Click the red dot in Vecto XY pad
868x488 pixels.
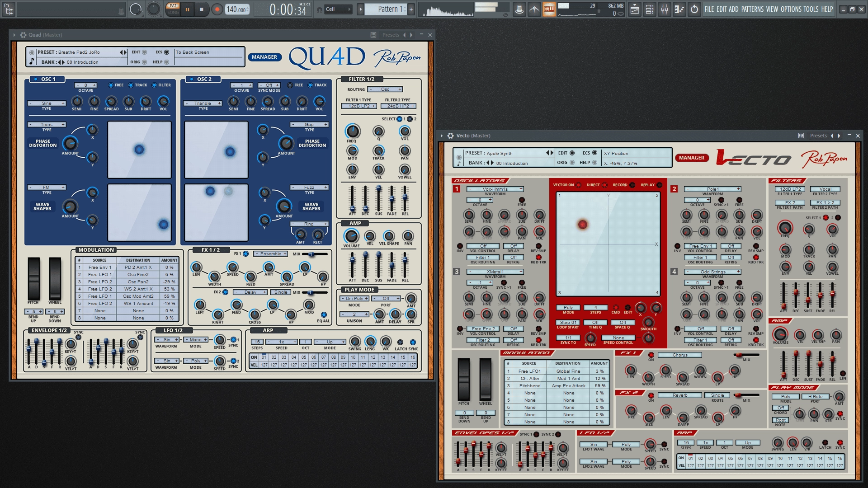coord(583,224)
